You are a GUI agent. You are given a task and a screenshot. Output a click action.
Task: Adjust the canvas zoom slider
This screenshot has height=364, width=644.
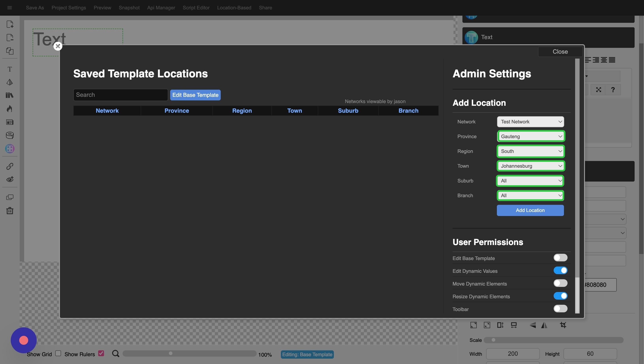pos(189,353)
